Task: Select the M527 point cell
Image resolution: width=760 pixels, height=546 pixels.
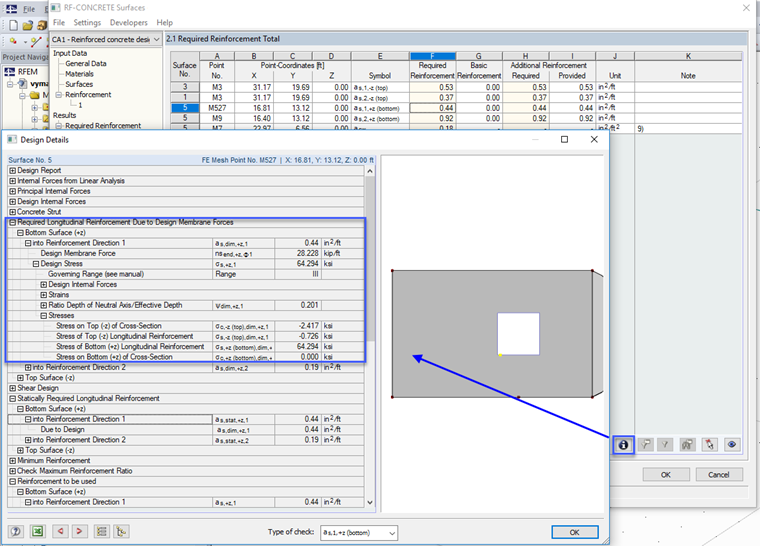Action: pyautogui.click(x=217, y=108)
